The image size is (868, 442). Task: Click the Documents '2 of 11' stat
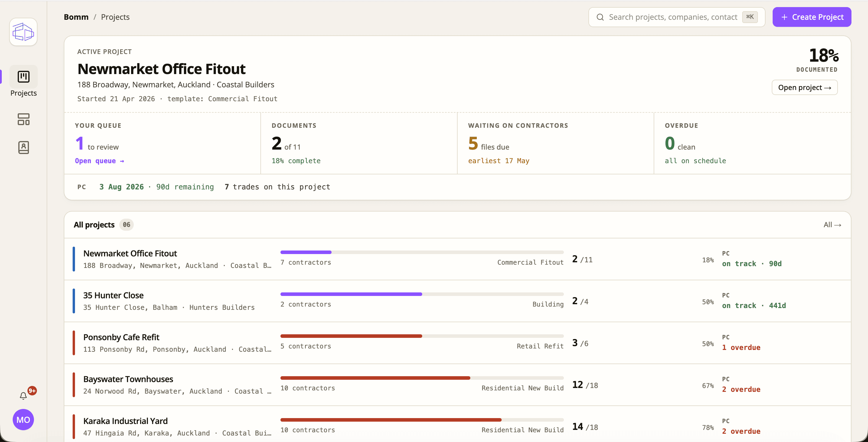coord(286,144)
